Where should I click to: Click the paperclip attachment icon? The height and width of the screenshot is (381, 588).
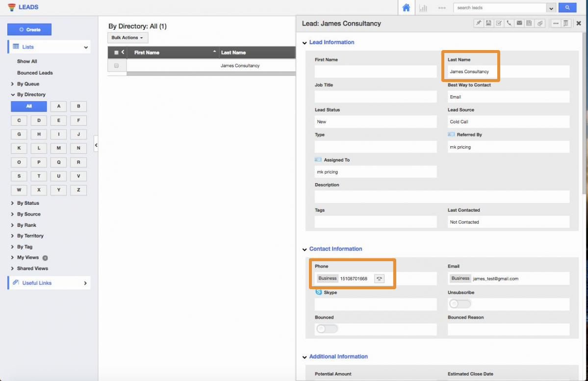[540, 23]
